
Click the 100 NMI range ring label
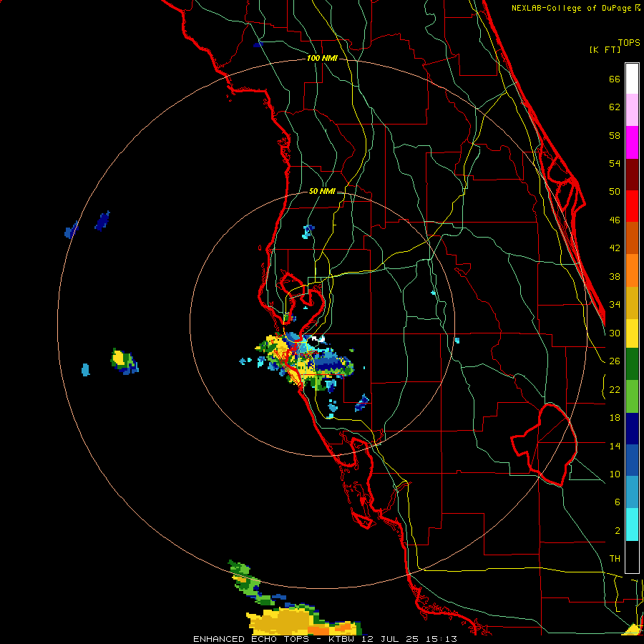pyautogui.click(x=322, y=59)
